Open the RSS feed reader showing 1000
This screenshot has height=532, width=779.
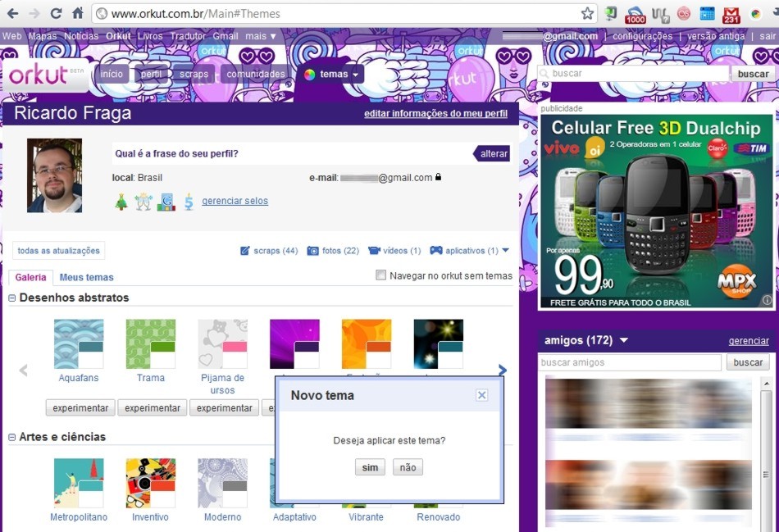tap(635, 11)
